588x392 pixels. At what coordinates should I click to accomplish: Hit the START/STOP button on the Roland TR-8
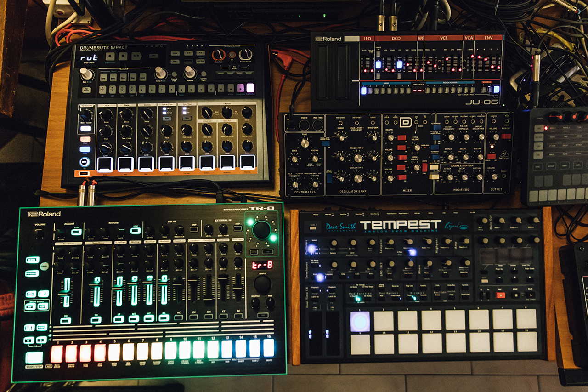pyautogui.click(x=34, y=358)
